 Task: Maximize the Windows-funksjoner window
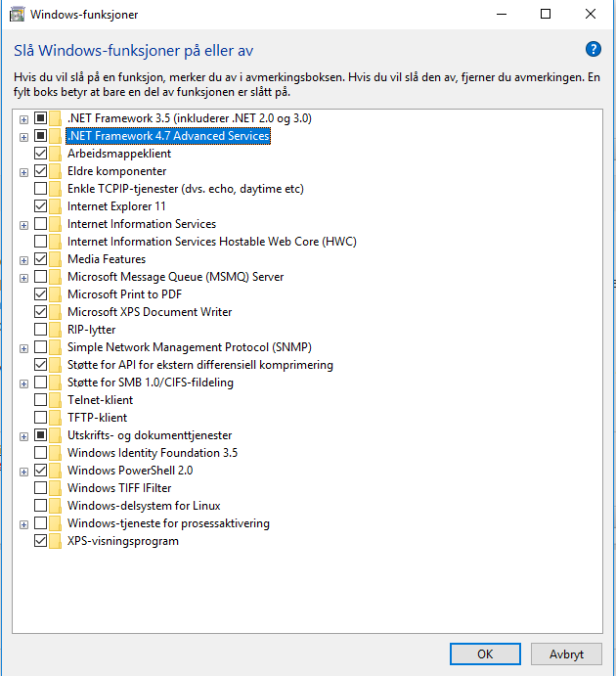tap(546, 15)
